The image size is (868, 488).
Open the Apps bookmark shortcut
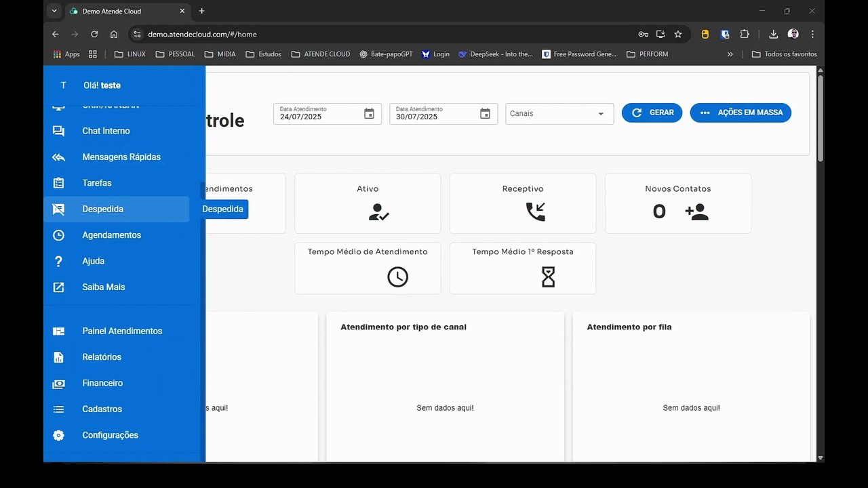66,54
